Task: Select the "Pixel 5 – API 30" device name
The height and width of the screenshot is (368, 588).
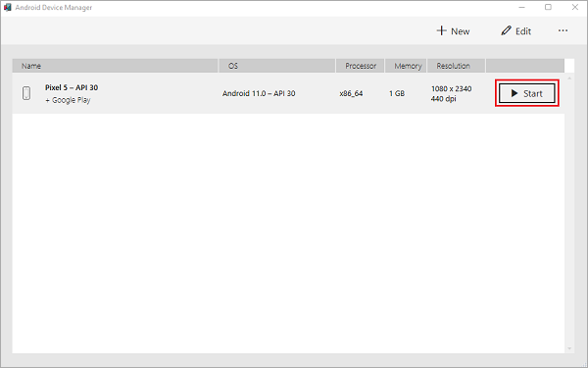Action: [x=72, y=87]
